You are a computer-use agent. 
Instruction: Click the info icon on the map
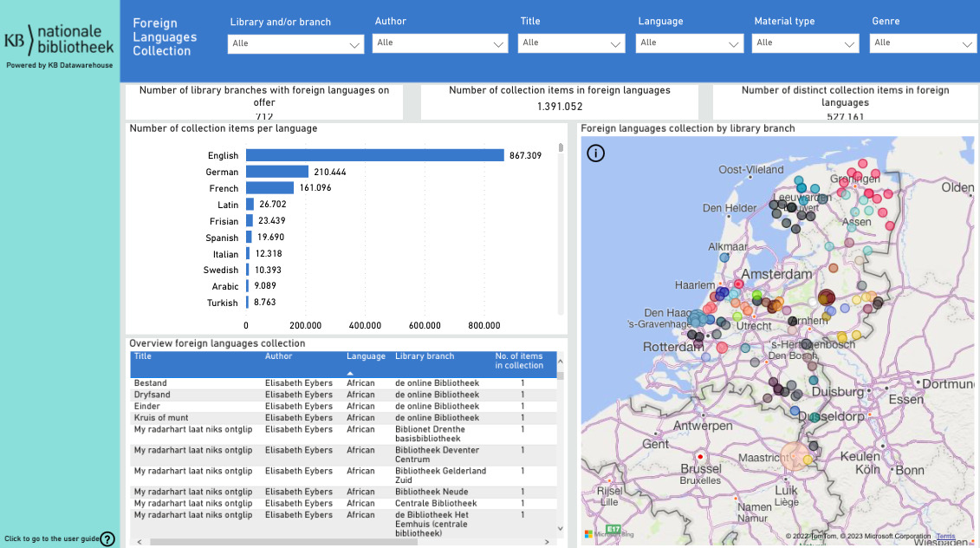pos(596,153)
